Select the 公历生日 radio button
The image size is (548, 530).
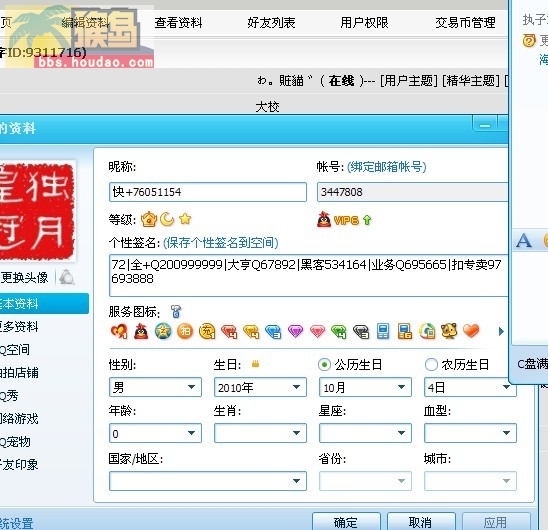324,365
